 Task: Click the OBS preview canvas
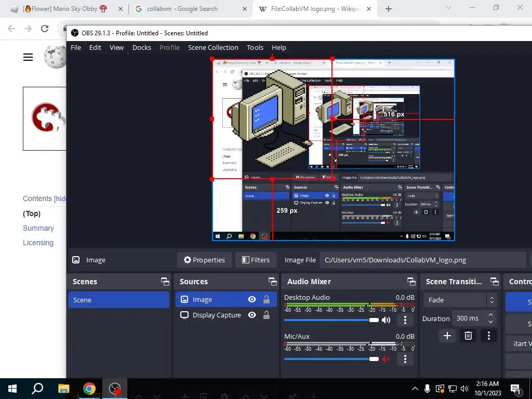pos(333,150)
